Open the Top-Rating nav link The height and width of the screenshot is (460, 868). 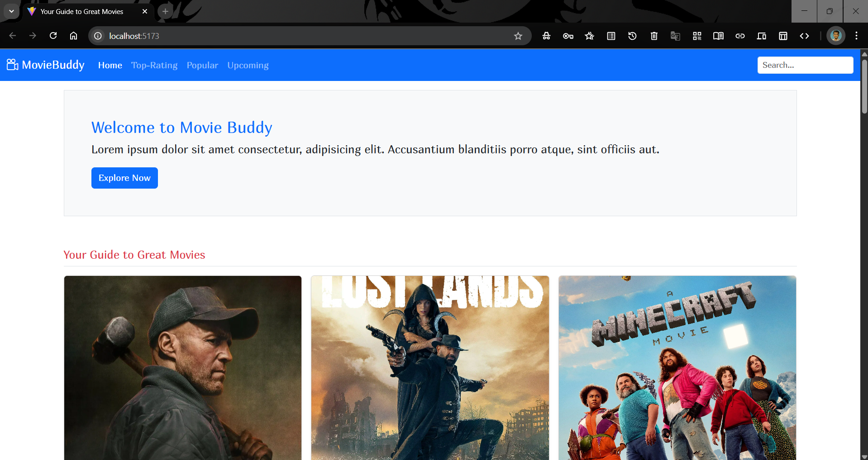154,65
